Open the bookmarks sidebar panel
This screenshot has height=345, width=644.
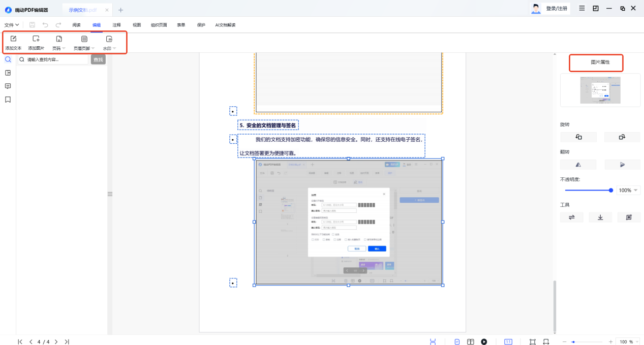tap(8, 100)
